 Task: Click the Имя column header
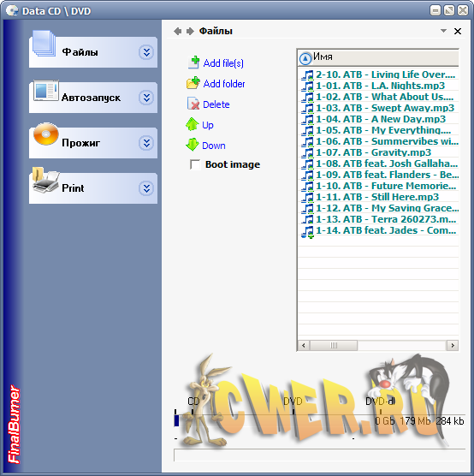(378, 57)
